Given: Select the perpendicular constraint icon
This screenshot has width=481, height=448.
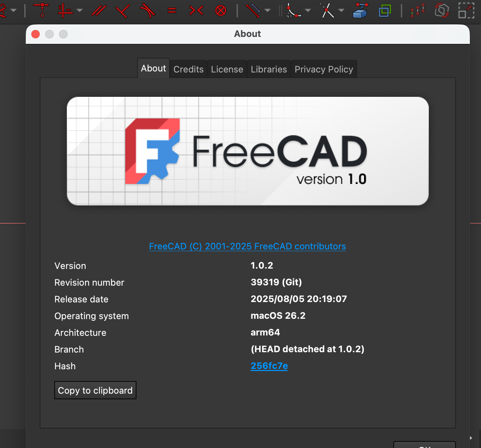Looking at the screenshot, I should [x=123, y=10].
